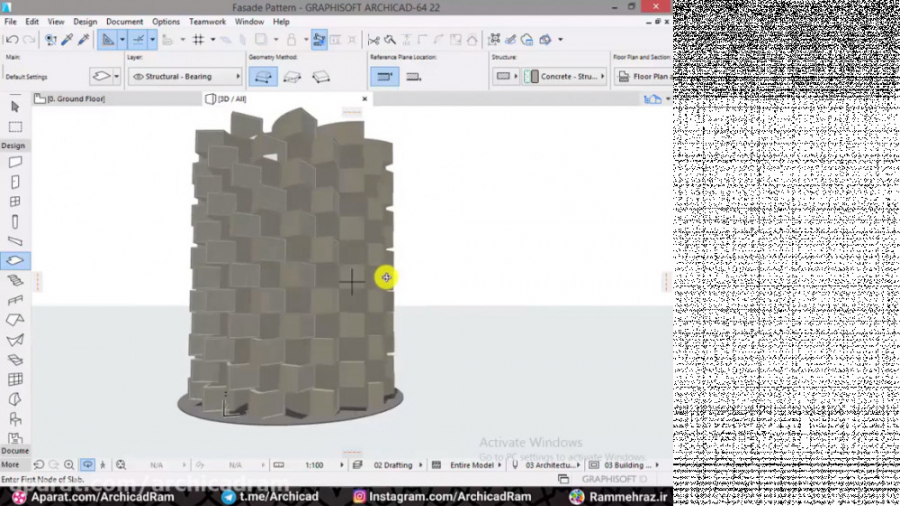Select the Beam tool
900x506 pixels.
[15, 241]
